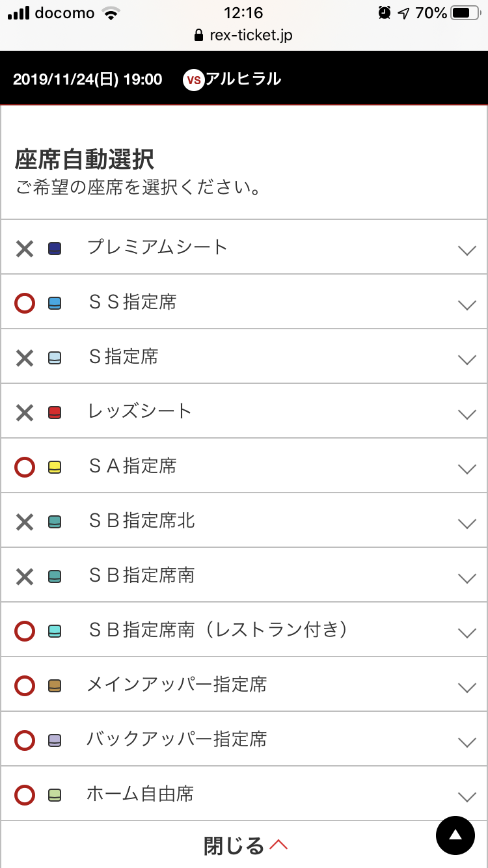Image resolution: width=488 pixels, height=868 pixels.
Task: Choose SB指定席南（レストラン付き） seat type
Action: [219, 630]
